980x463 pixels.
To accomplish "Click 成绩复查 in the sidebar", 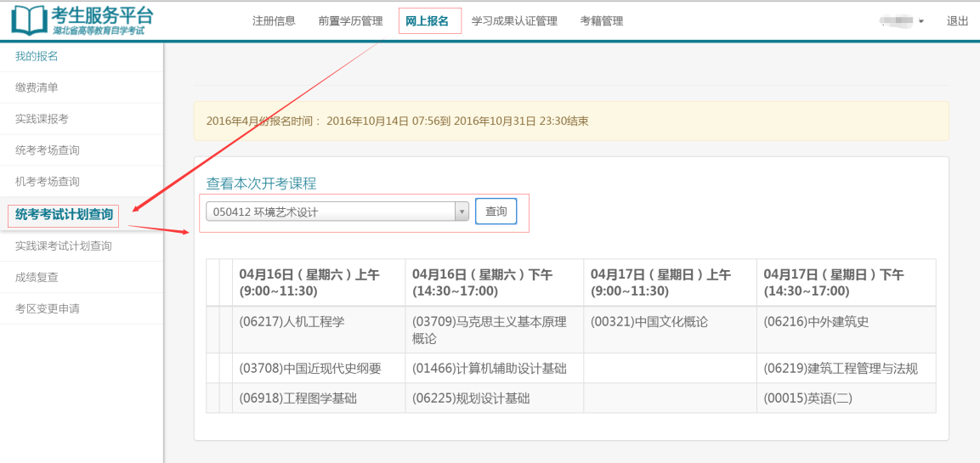I will point(37,277).
